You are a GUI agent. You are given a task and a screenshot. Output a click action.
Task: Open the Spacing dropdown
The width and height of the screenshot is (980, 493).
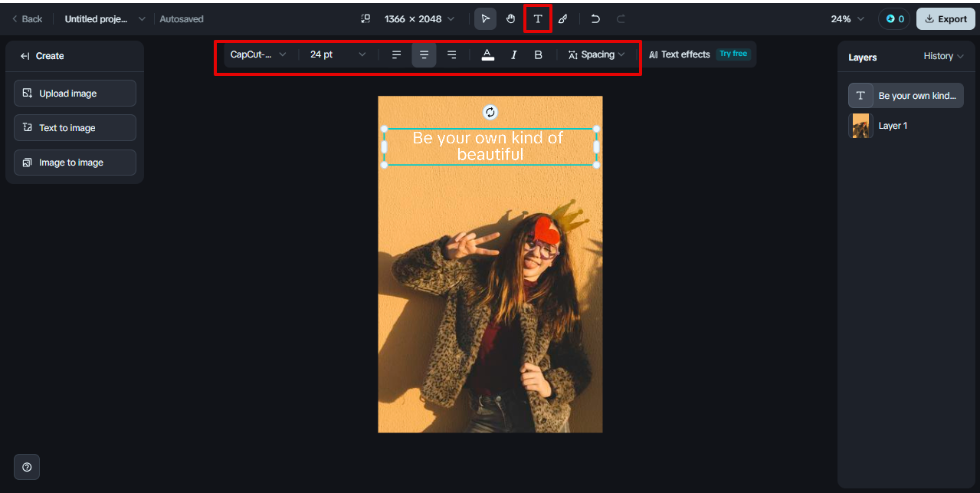(x=597, y=54)
